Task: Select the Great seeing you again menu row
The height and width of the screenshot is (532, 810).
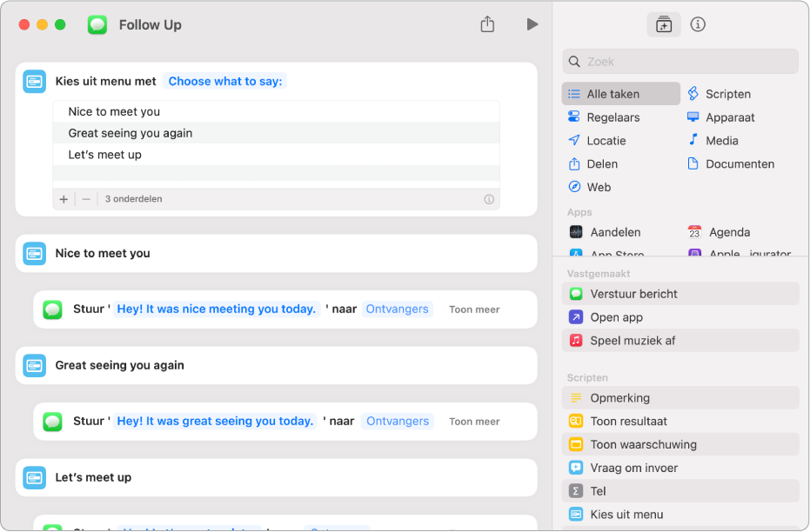Action: tap(131, 133)
